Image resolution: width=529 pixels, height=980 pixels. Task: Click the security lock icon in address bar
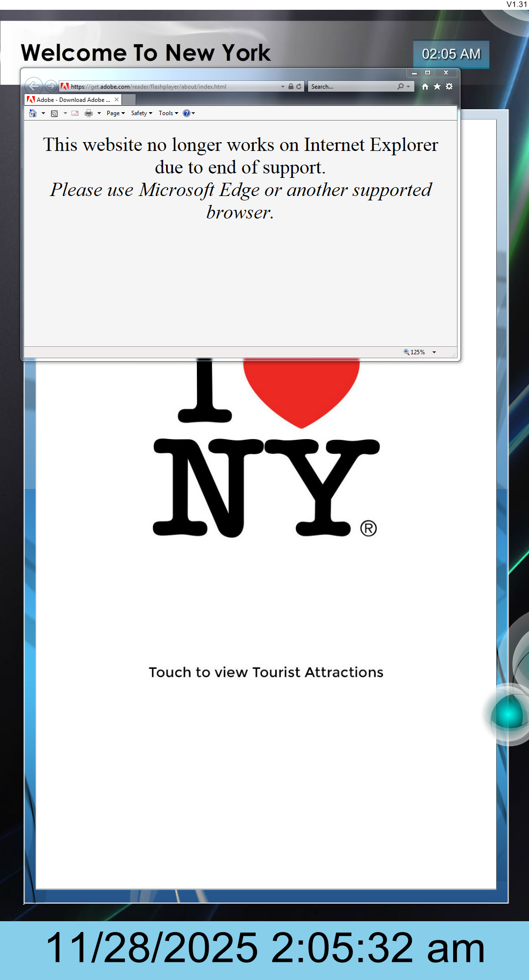point(291,86)
